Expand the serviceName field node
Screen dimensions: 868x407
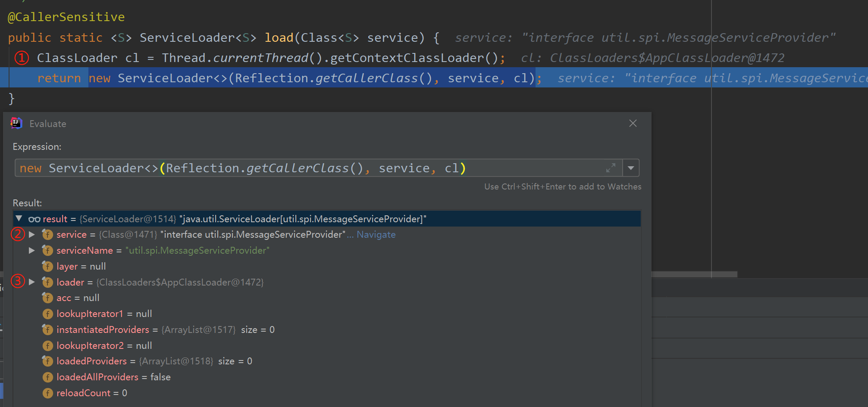[x=32, y=250]
